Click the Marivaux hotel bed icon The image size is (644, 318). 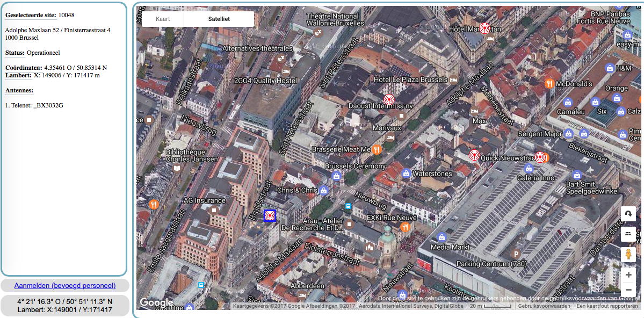[390, 137]
